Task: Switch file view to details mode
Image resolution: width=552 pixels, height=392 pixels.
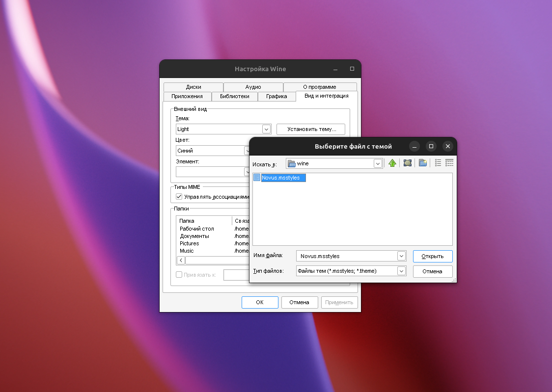Action: click(449, 163)
